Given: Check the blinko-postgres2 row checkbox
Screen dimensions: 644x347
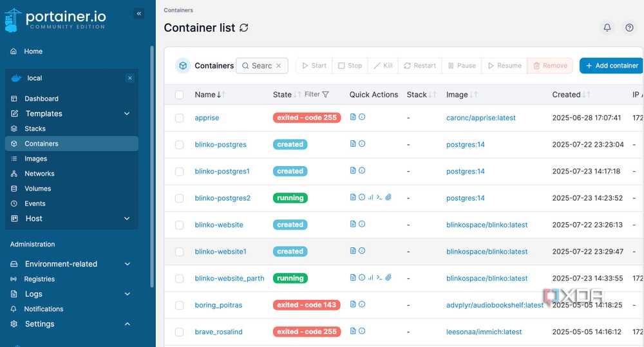Looking at the screenshot, I should coord(180,198).
